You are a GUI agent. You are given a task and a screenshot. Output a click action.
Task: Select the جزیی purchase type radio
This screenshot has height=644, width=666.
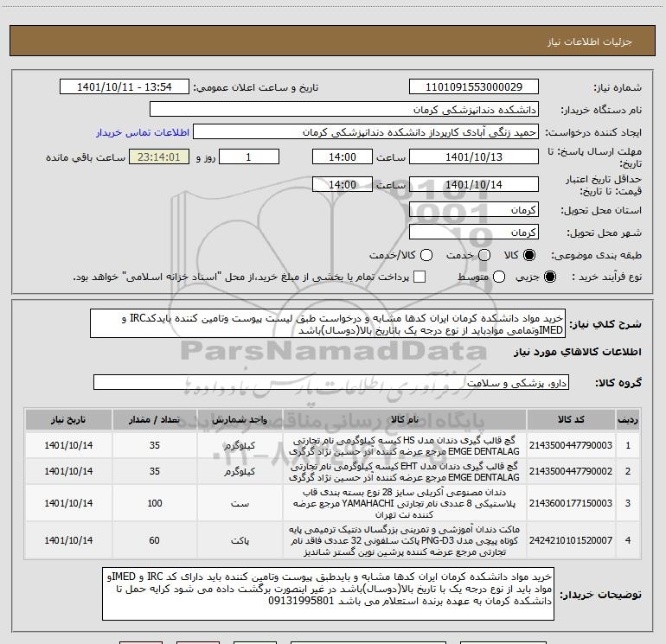549,277
